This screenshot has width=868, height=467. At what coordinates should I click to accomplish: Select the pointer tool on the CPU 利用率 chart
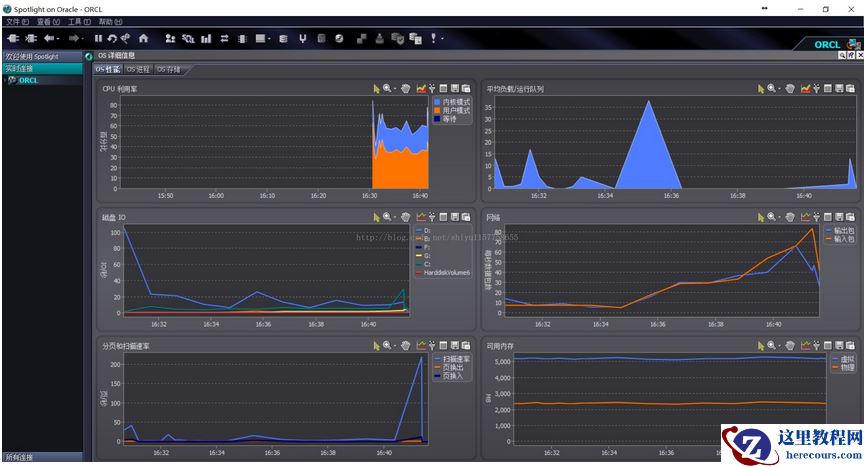pos(376,89)
